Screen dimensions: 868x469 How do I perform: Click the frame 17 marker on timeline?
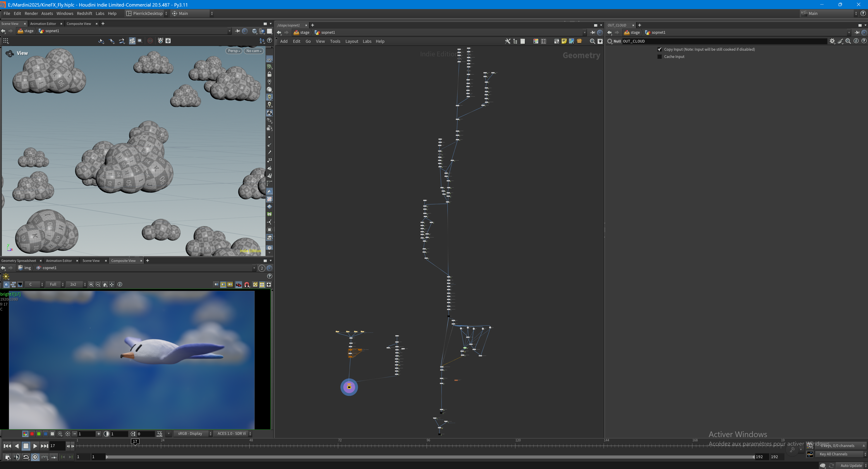click(x=135, y=442)
